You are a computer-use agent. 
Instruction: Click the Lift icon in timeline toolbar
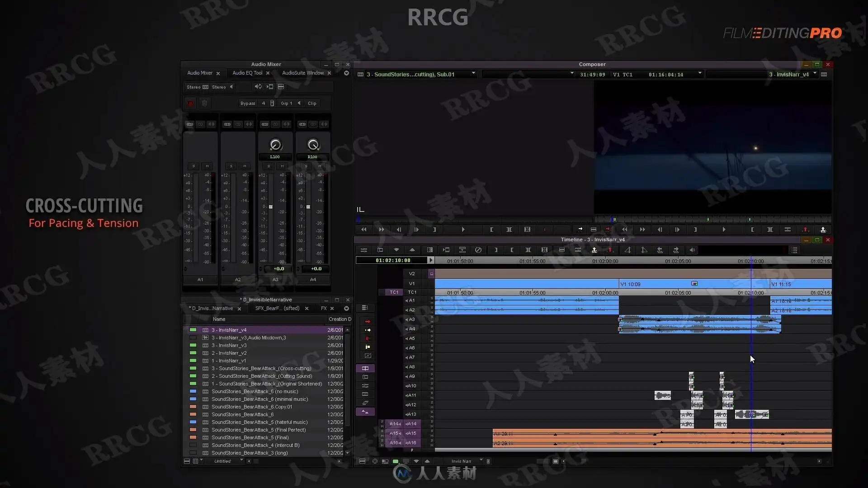tap(594, 250)
